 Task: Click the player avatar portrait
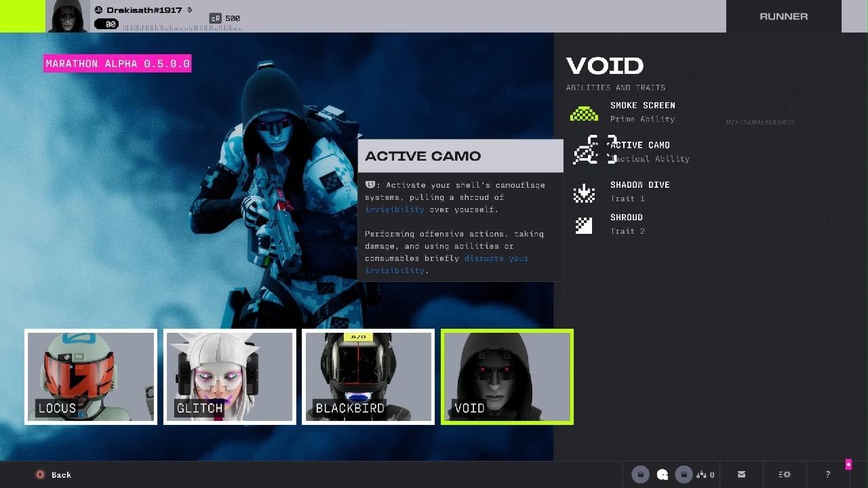[68, 16]
